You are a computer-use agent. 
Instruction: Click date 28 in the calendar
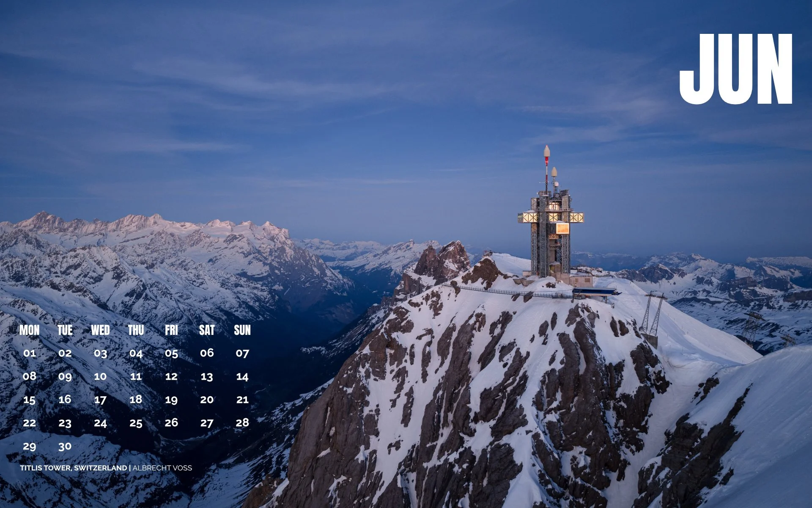(242, 422)
